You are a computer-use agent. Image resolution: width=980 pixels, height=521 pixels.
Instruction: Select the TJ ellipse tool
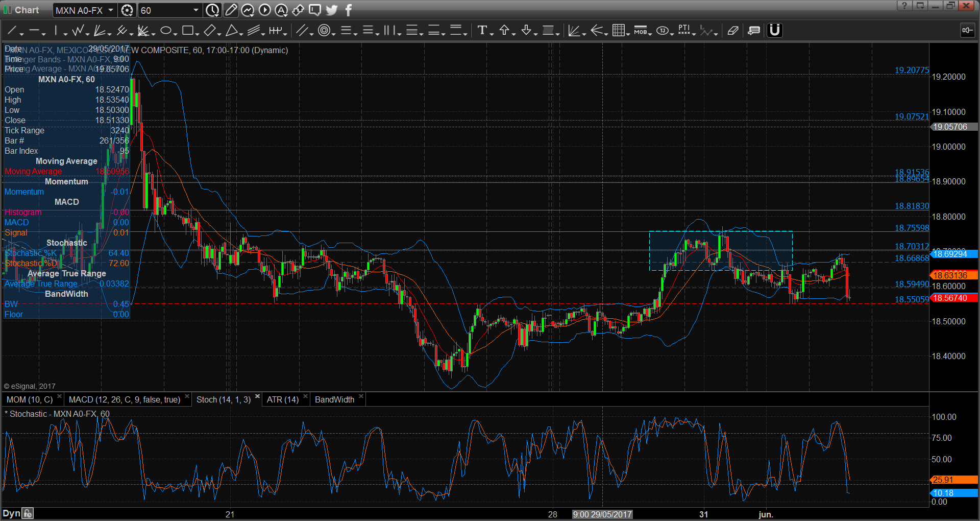[x=663, y=31]
